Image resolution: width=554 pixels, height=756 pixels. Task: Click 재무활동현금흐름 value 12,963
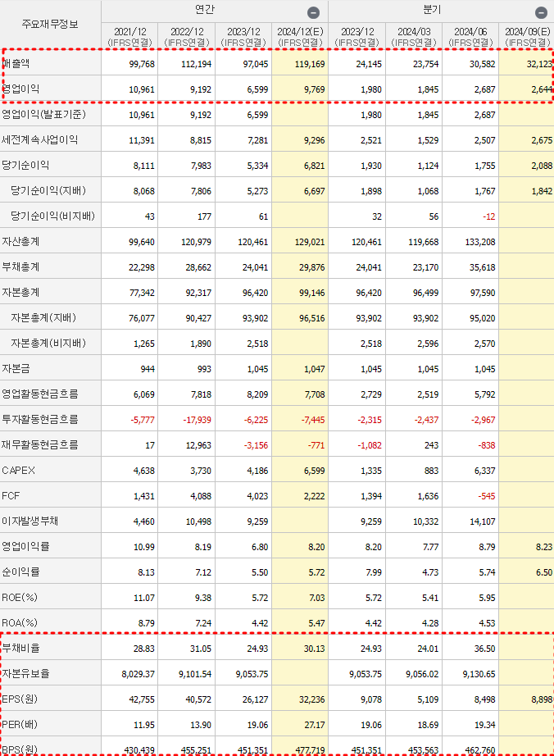(x=198, y=445)
